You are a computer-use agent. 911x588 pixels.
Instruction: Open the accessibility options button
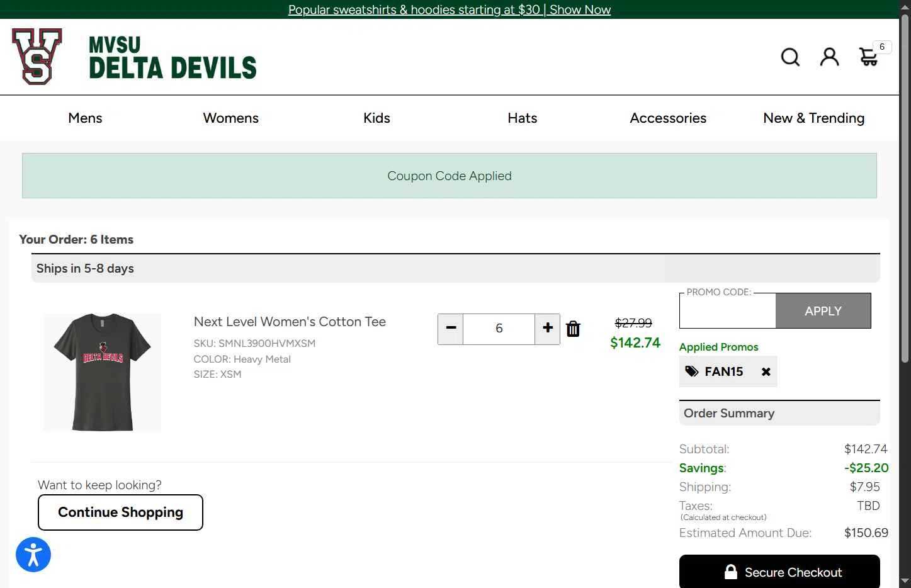[x=33, y=555]
